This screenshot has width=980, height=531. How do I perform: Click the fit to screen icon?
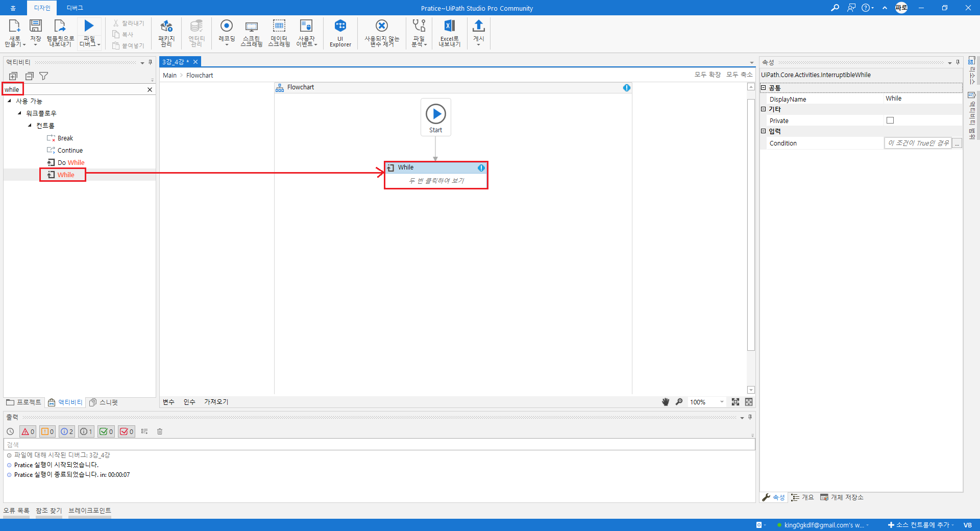(x=735, y=402)
